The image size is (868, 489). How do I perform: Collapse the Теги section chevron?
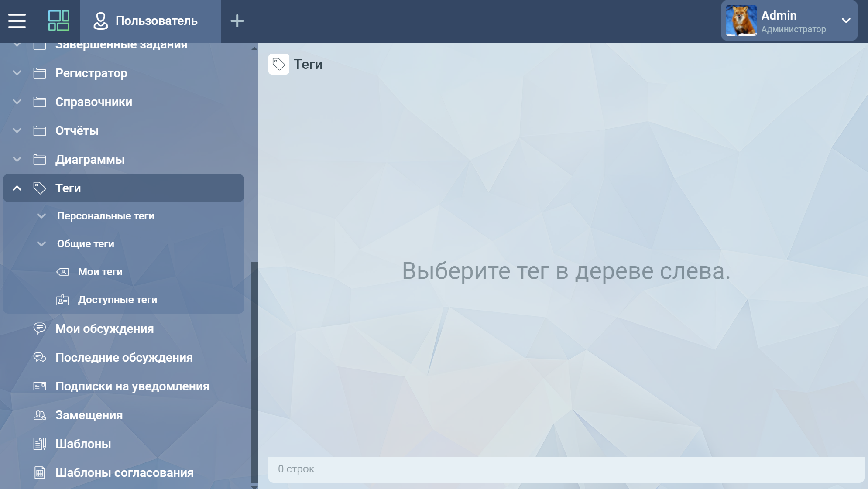[17, 188]
